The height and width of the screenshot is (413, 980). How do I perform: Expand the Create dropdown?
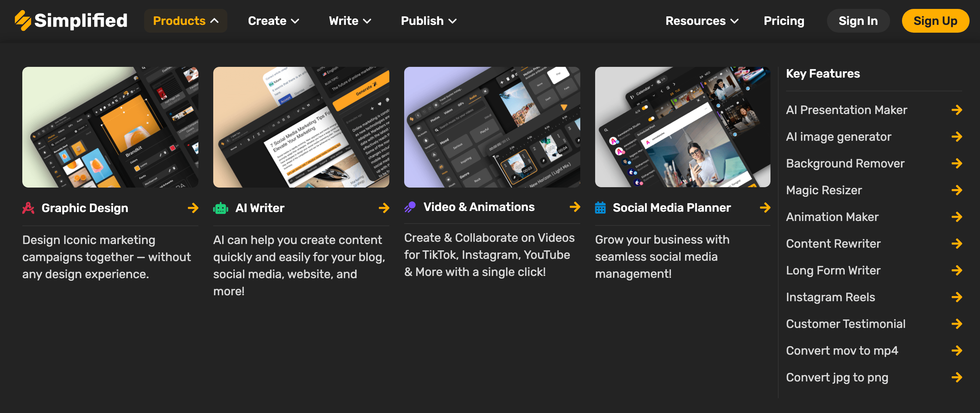(273, 21)
